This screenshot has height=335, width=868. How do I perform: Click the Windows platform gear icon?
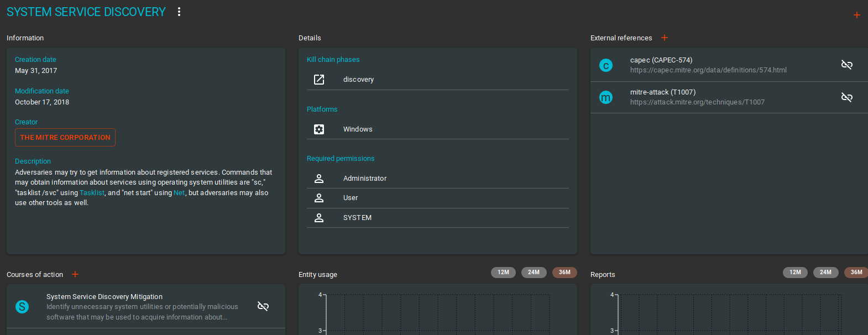pyautogui.click(x=319, y=129)
